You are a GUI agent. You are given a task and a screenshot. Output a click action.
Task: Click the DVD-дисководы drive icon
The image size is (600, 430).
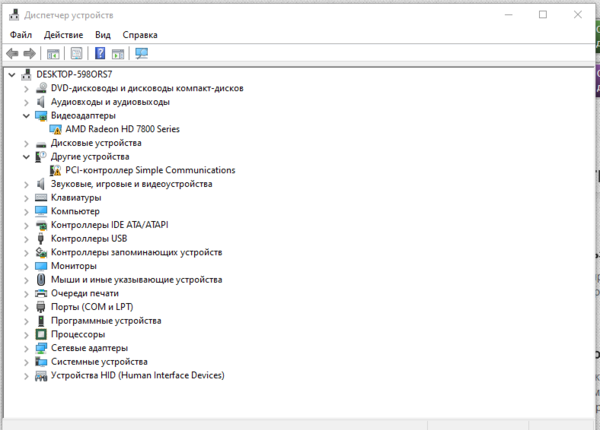[x=41, y=88]
